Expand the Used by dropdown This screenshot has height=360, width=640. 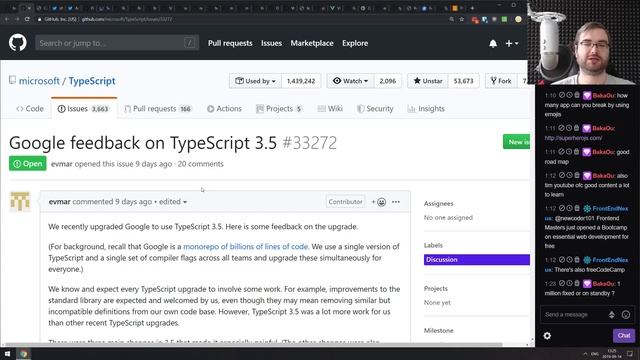point(256,81)
